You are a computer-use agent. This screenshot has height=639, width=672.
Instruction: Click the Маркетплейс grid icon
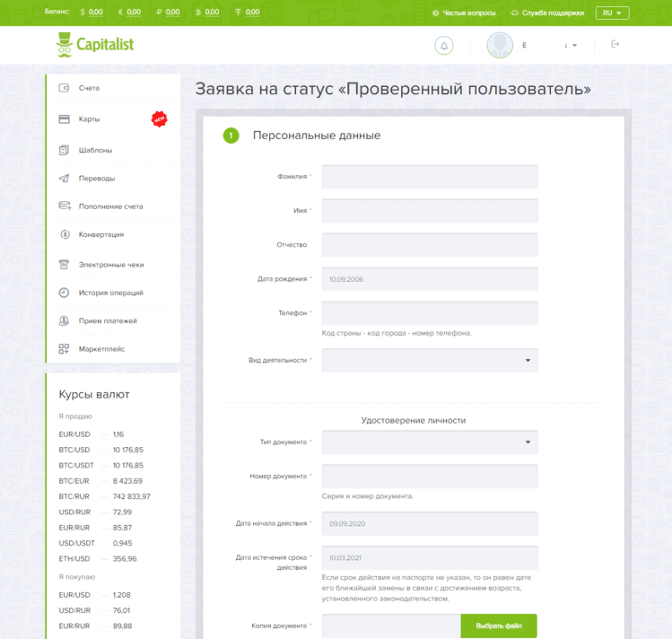point(64,348)
